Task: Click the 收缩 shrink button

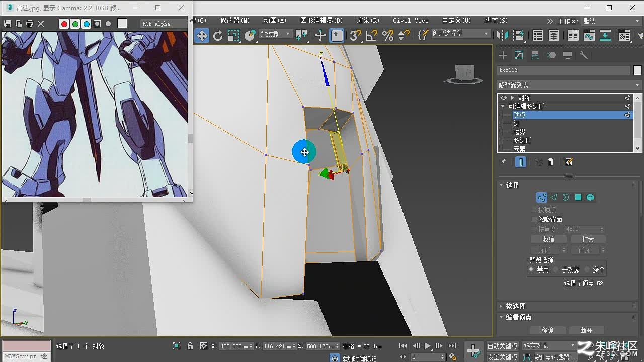Action: click(549, 239)
